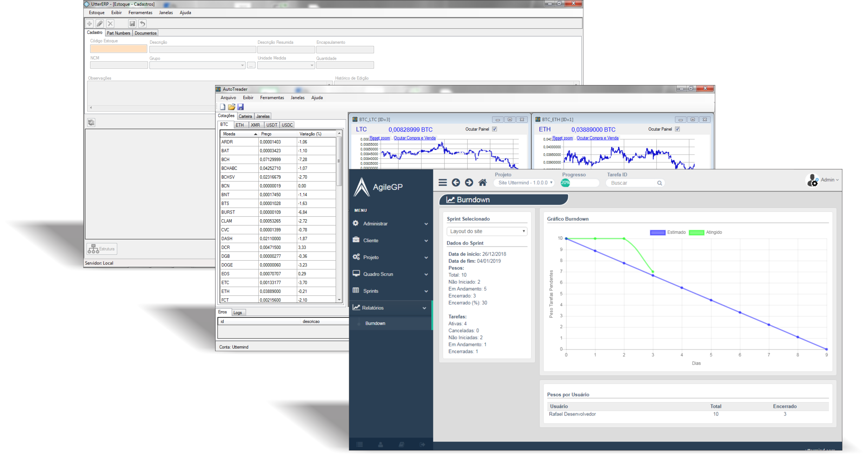Open the Admin user dropdown arrow
Image resolution: width=868 pixels, height=454 pixels.
tap(837, 180)
